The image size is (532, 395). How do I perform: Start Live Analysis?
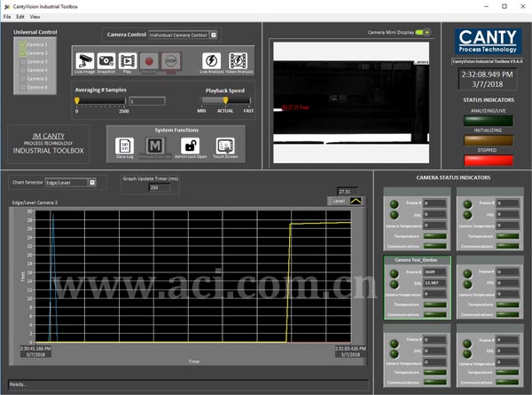(211, 60)
